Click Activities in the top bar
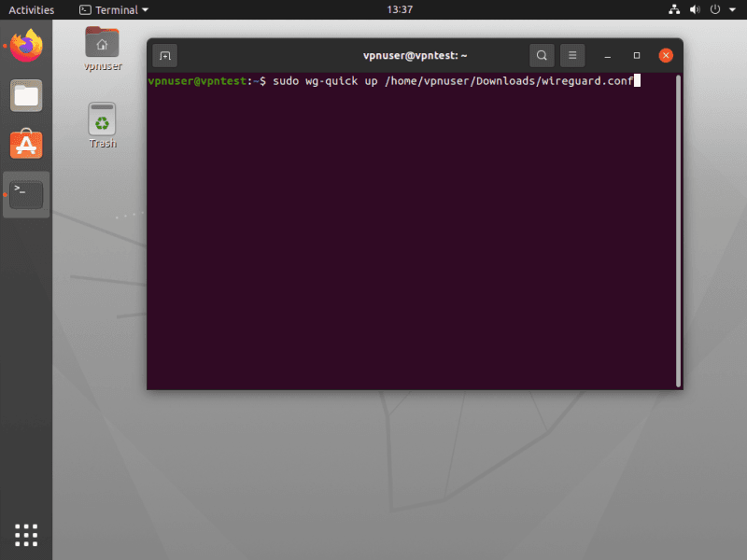 [31, 10]
